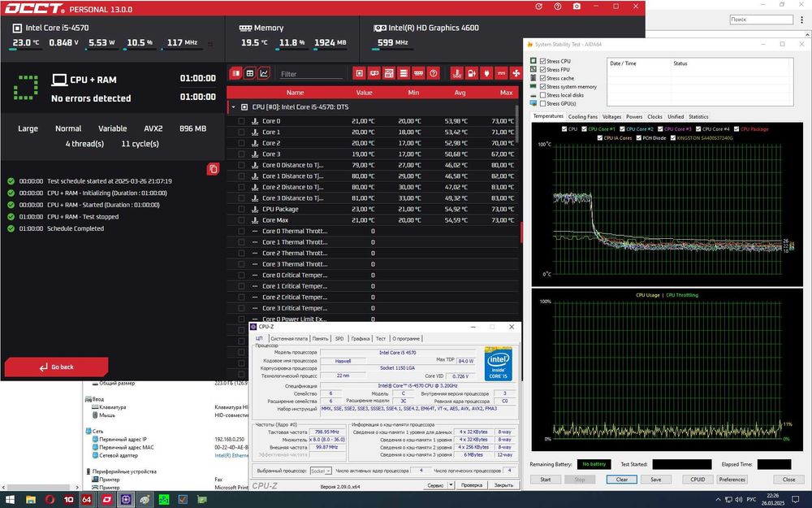The width and height of the screenshot is (812, 508).
Task: Open Preferences in AIDA64 stability test
Action: (x=732, y=480)
